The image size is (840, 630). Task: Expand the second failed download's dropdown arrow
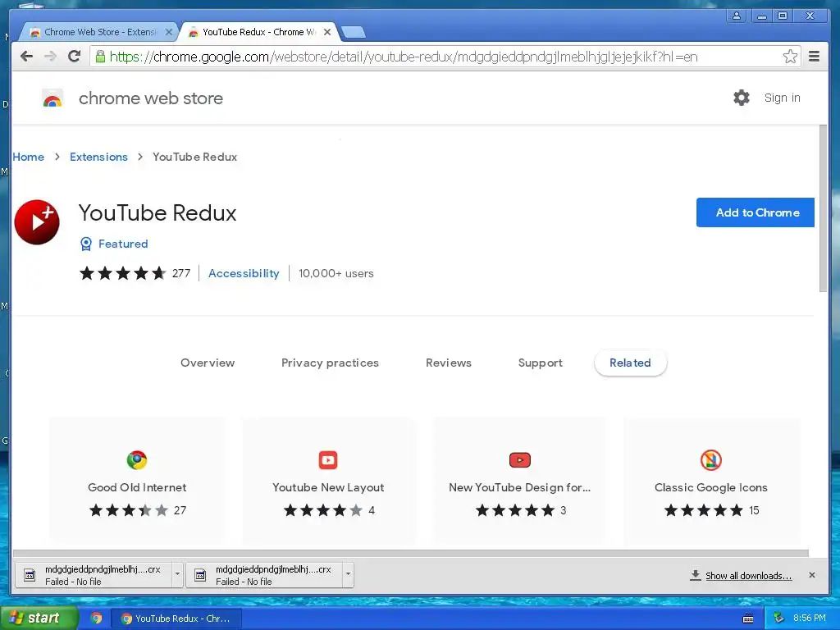coord(348,575)
